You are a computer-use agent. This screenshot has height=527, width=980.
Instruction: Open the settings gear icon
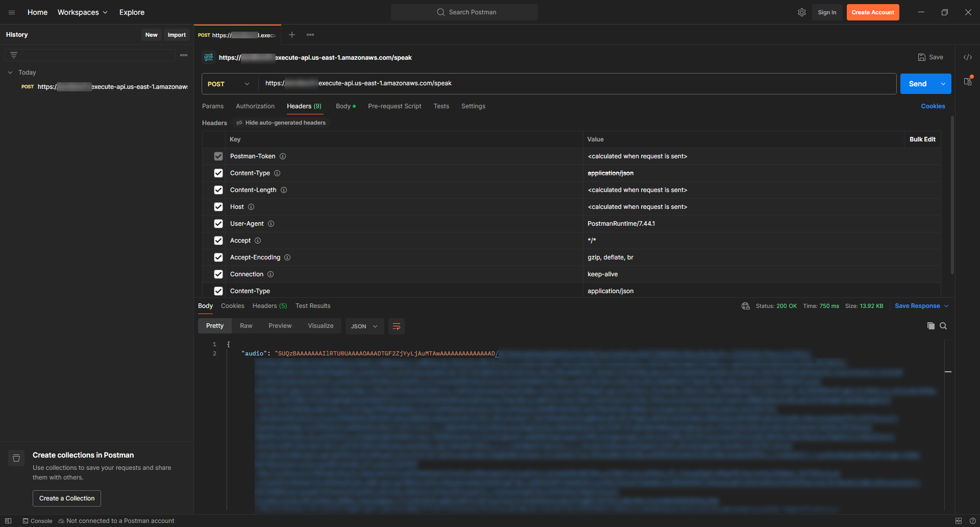click(x=802, y=12)
